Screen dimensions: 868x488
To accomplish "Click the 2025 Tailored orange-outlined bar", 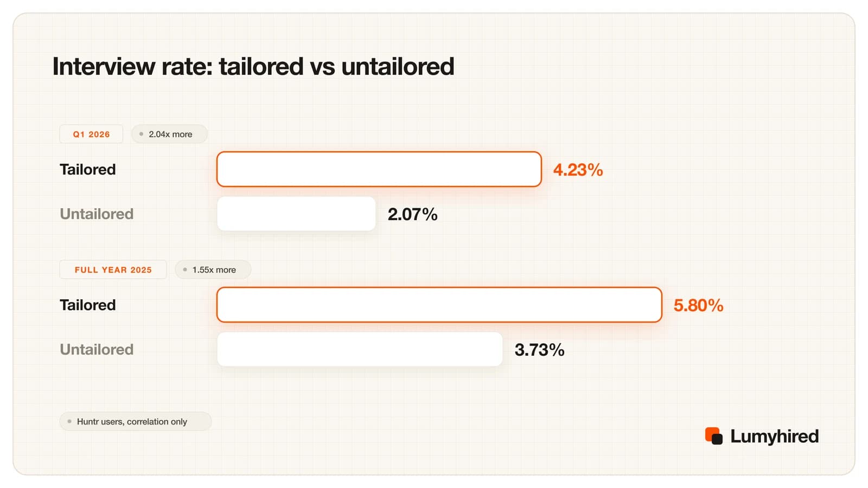I will click(x=439, y=305).
